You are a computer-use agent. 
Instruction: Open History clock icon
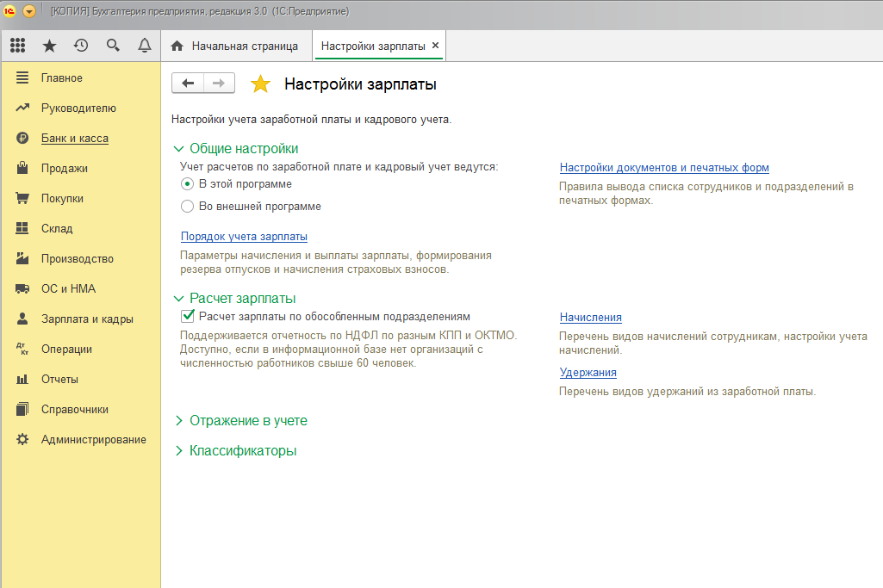(x=81, y=46)
